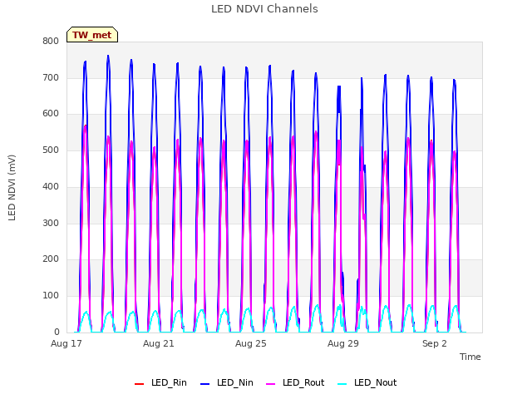
Task: Click the Aug 29 x-axis label
Action: [x=343, y=343]
